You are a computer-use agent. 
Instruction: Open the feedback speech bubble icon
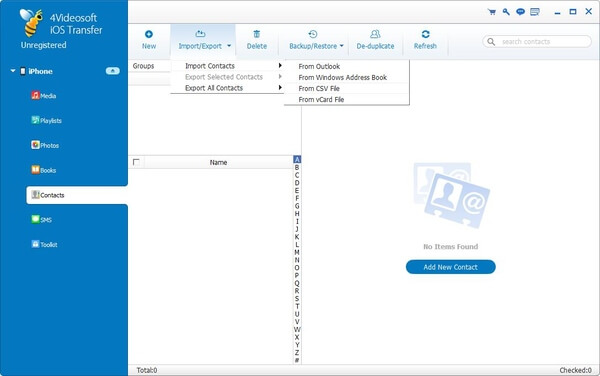(520, 12)
